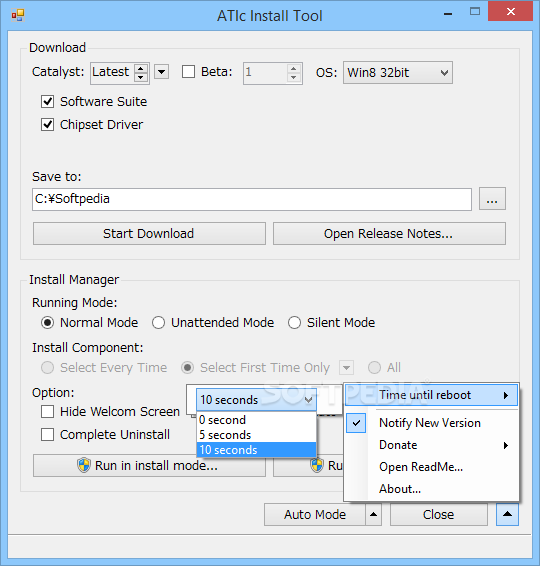Select Unattended Mode radio button
540x566 pixels.
coord(158,323)
